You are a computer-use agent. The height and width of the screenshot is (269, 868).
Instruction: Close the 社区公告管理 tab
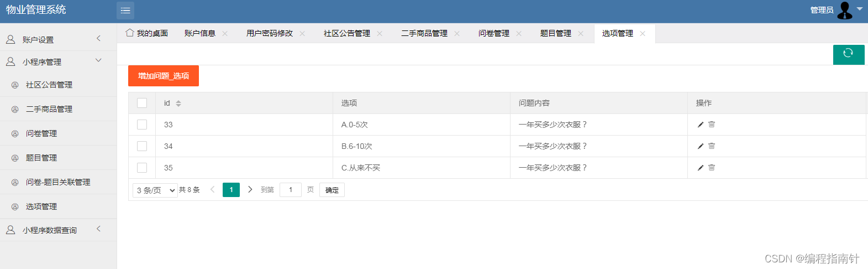[380, 34]
